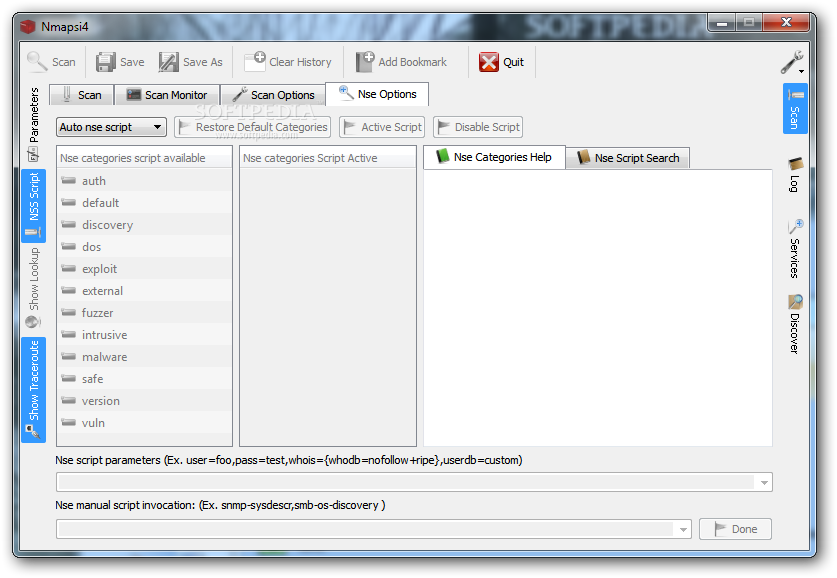Select the malware category

(144, 357)
